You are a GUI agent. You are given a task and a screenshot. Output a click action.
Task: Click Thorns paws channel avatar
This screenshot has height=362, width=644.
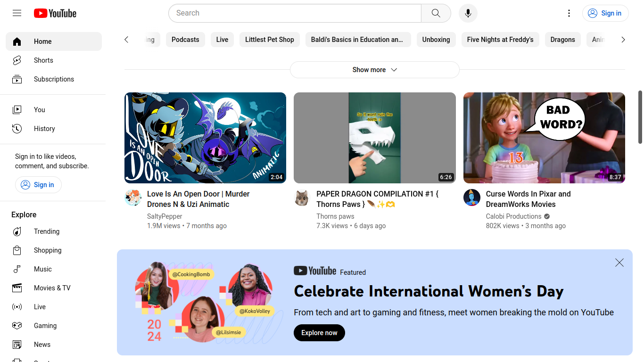(302, 197)
